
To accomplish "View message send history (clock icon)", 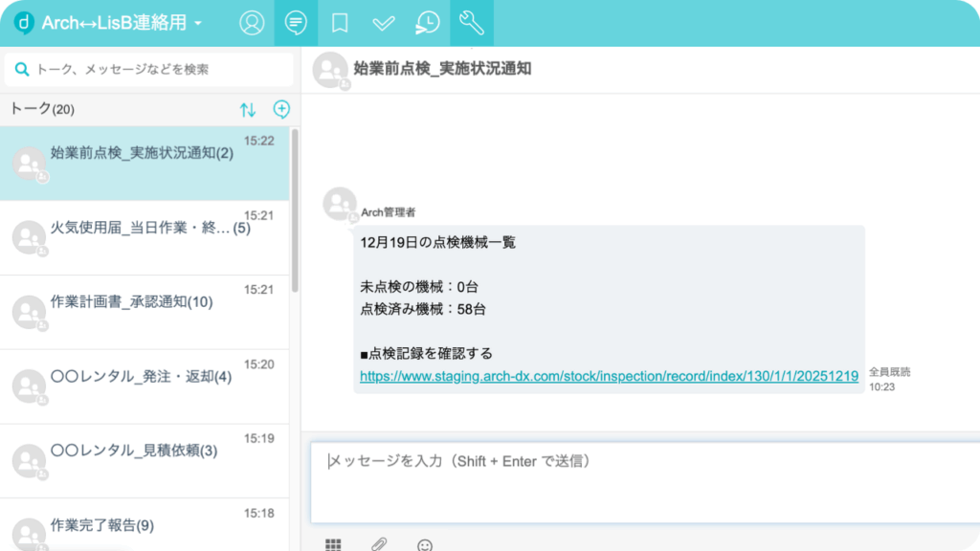I will [427, 23].
